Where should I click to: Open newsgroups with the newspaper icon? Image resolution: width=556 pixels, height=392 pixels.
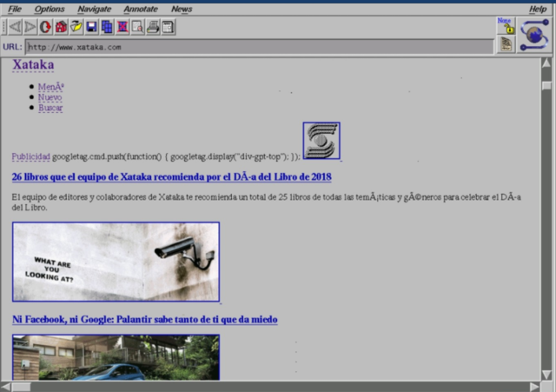coord(168,27)
